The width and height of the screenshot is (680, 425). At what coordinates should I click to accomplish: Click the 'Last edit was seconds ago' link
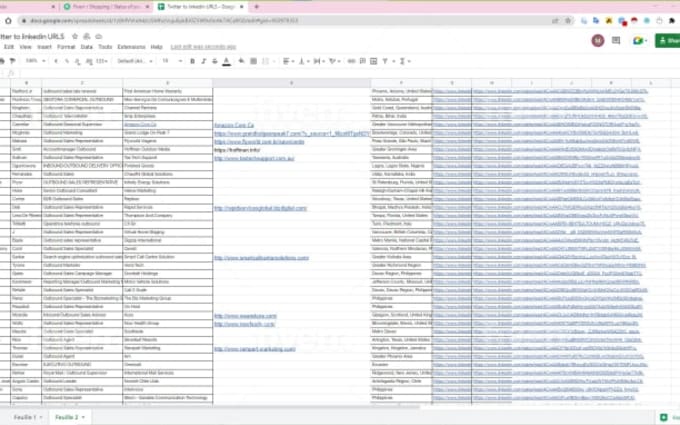[203, 47]
